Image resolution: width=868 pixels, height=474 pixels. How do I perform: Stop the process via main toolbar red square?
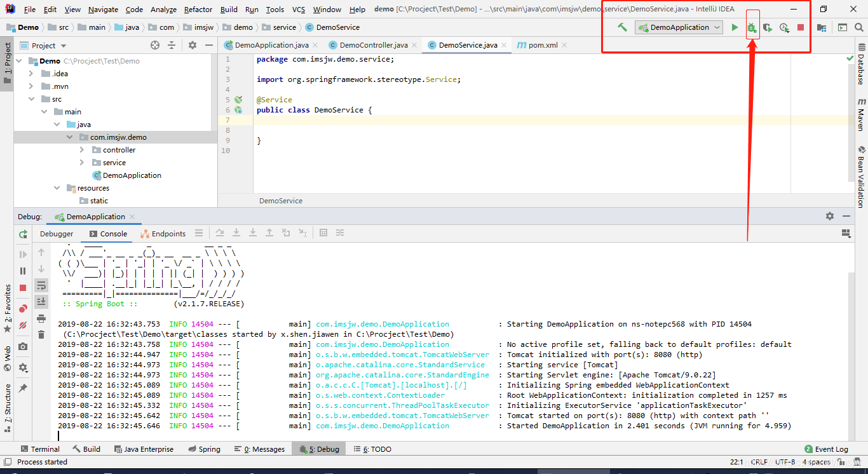(x=801, y=27)
